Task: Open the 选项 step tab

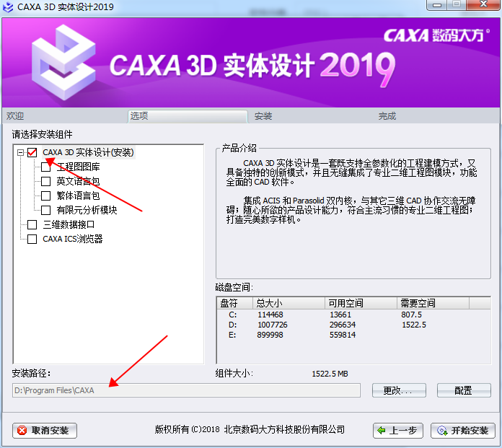Action: [188, 116]
